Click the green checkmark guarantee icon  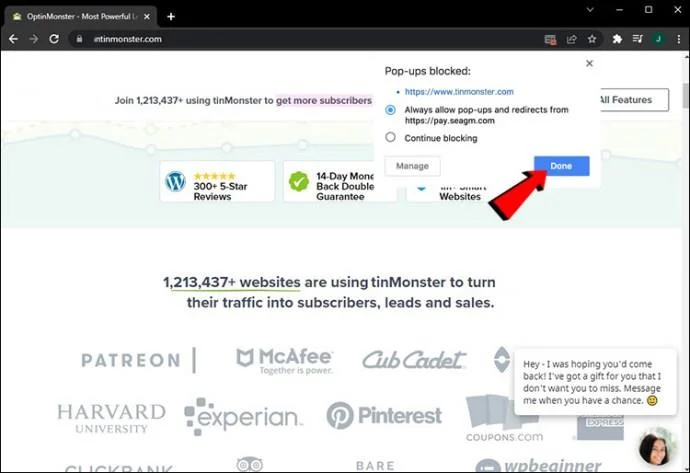[x=299, y=181]
